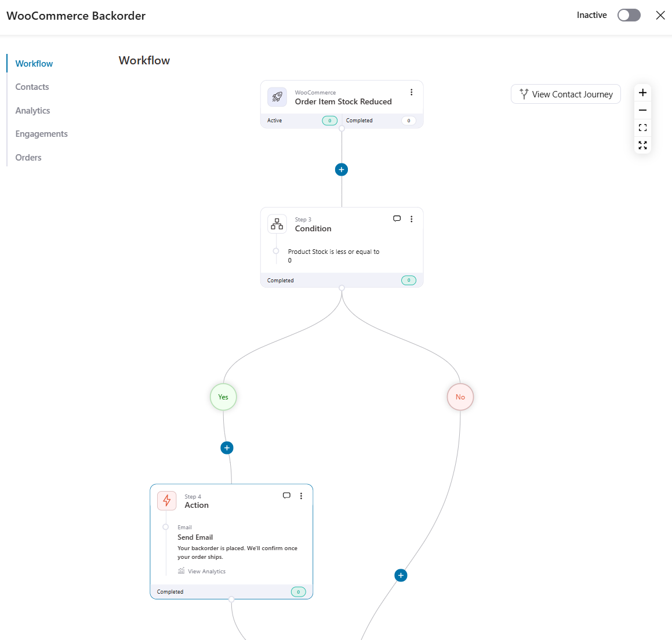This screenshot has height=640, width=672.
Task: Open the comment icon on Action step
Action: (x=286, y=496)
